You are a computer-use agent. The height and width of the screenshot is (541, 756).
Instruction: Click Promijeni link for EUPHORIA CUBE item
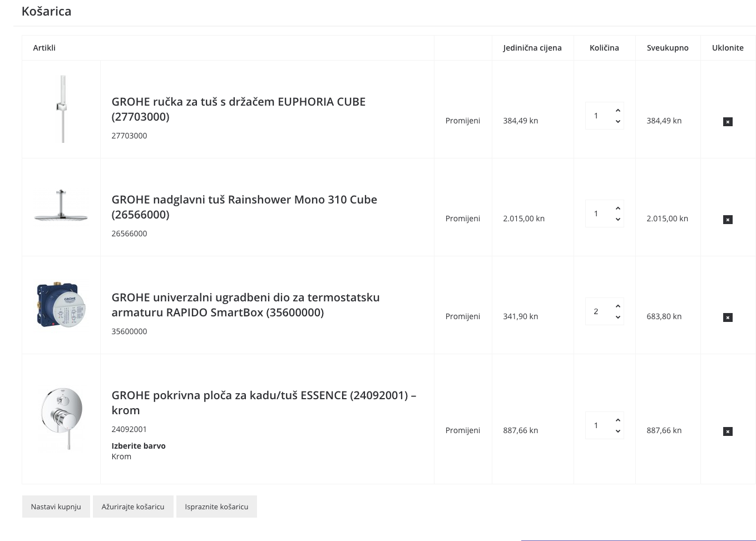(x=462, y=121)
